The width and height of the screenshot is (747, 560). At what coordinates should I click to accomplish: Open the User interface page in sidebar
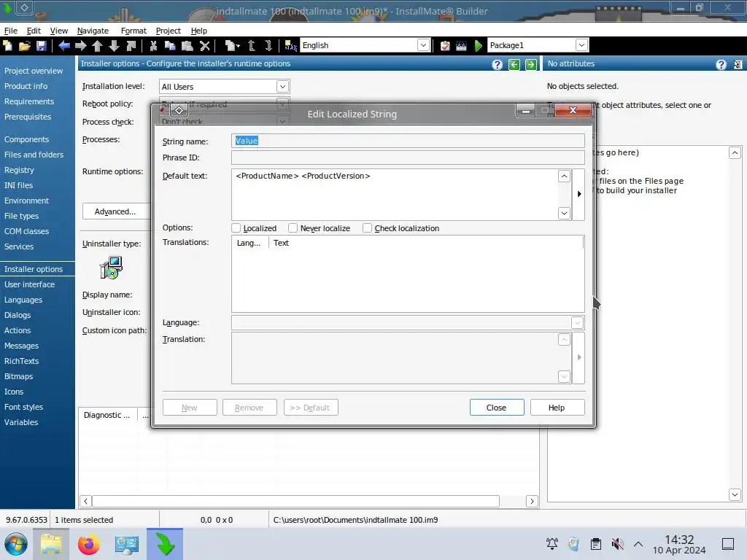coord(29,284)
